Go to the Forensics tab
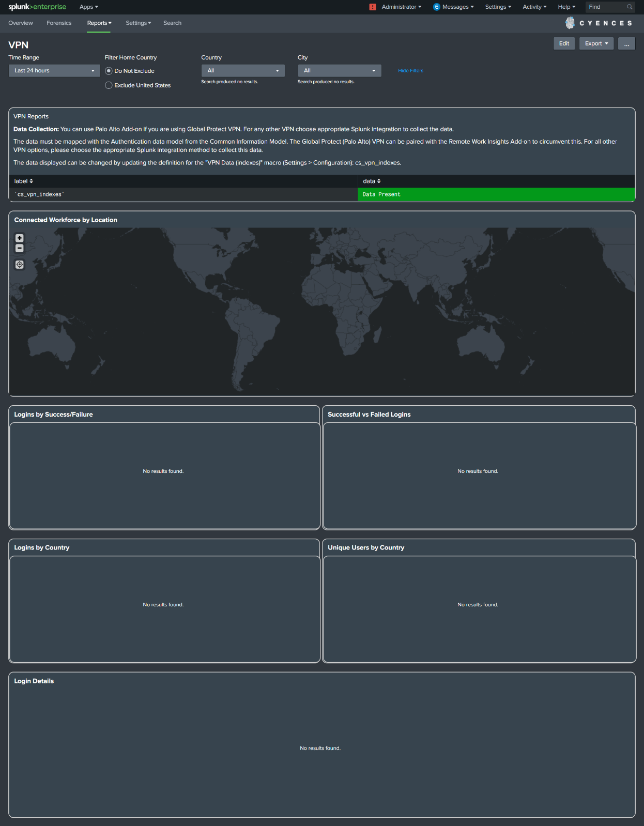 [x=59, y=23]
